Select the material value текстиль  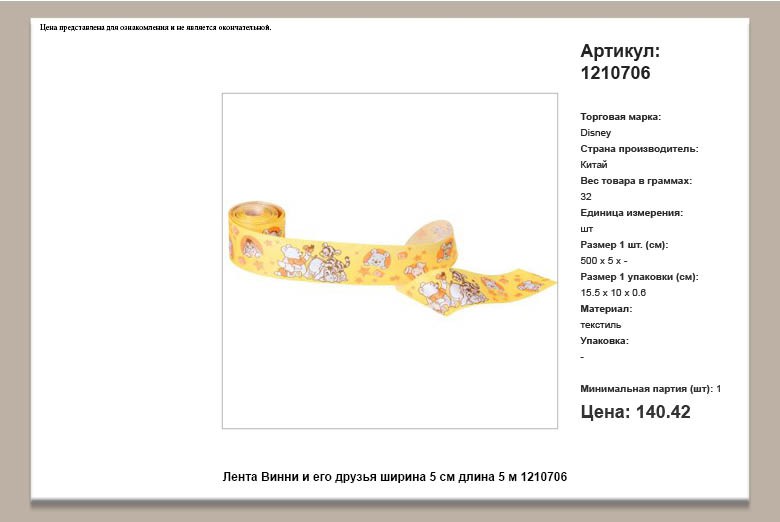(x=600, y=325)
